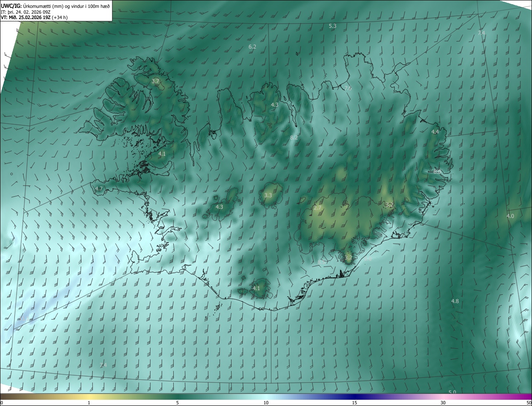This screenshot has height=406, width=532.
Task: Click the 'VT: Mið. 25.02.2026 19Z (+34 h)' line
Action: (x=34, y=17)
